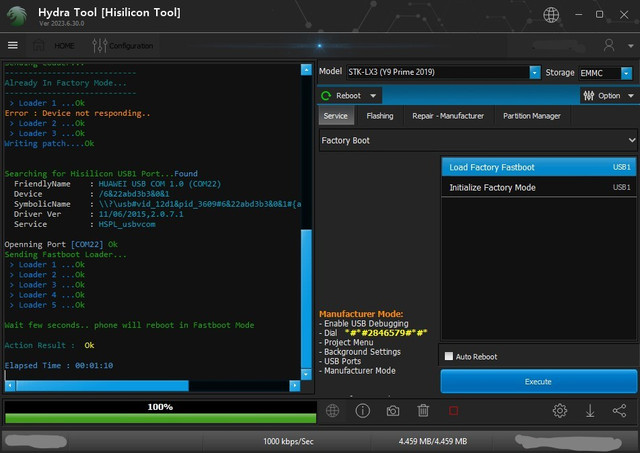Click the globe language icon in title bar

point(551,15)
